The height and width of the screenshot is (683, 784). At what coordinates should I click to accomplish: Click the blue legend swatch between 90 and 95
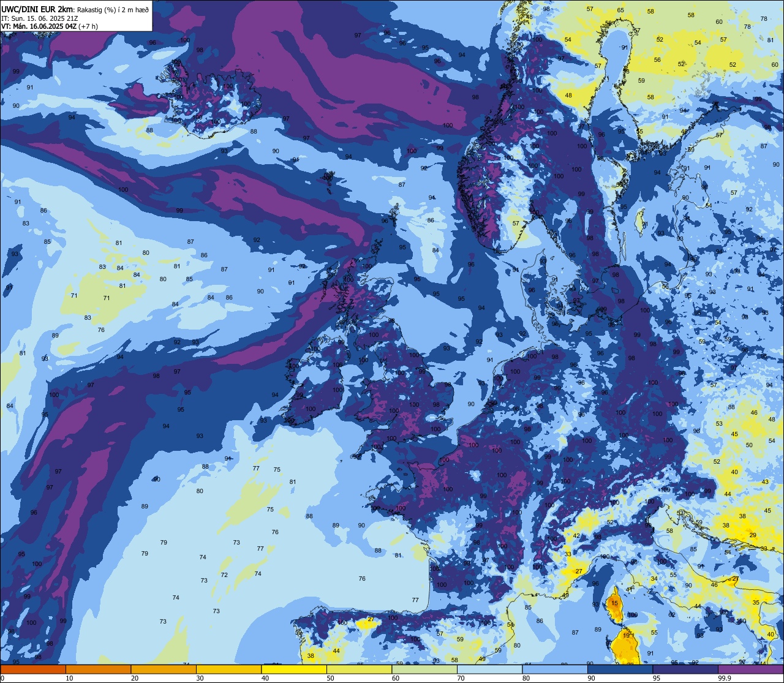coord(620,669)
